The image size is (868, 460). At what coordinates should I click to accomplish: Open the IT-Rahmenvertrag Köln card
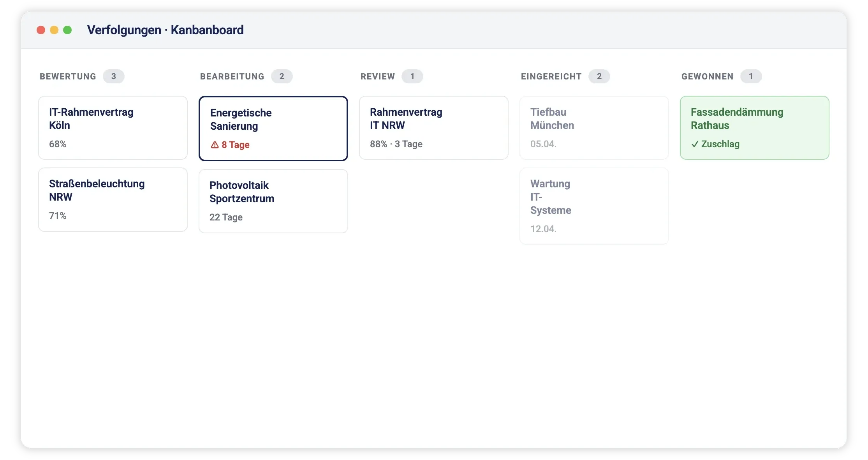(113, 128)
